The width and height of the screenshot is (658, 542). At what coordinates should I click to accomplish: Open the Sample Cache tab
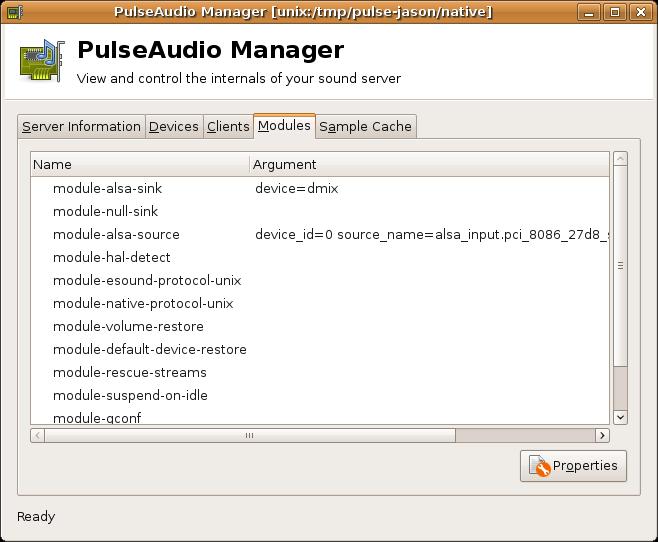click(x=365, y=126)
